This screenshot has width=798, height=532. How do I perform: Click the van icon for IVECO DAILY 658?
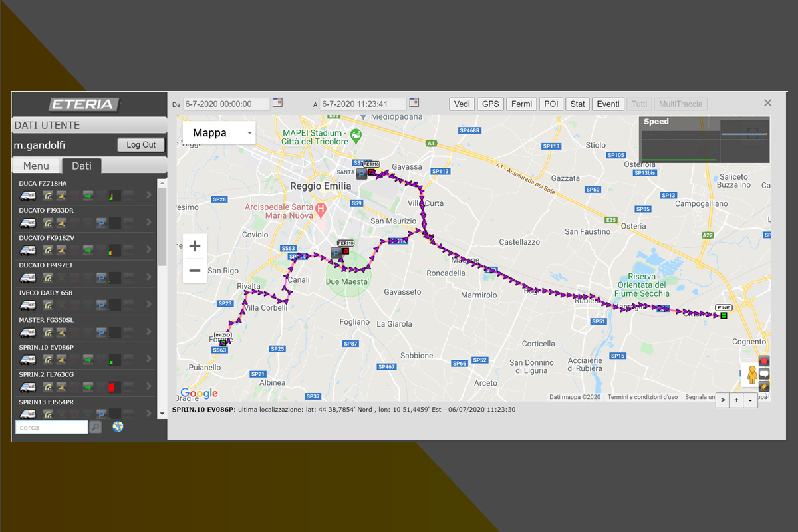click(28, 305)
